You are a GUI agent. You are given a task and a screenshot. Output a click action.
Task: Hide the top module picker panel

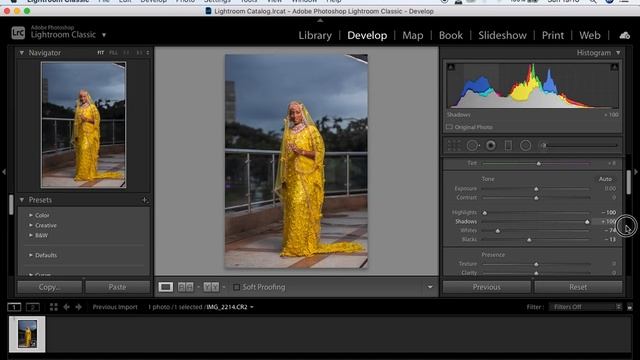pos(320,20)
